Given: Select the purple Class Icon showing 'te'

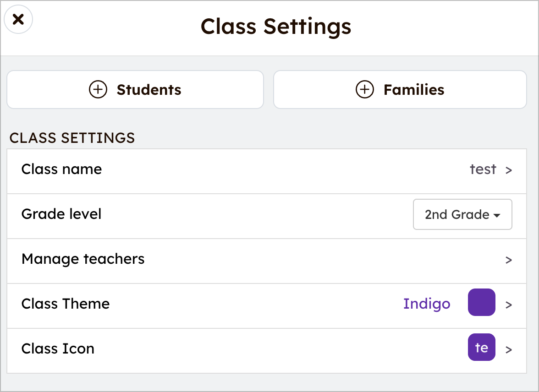Looking at the screenshot, I should 481,348.
